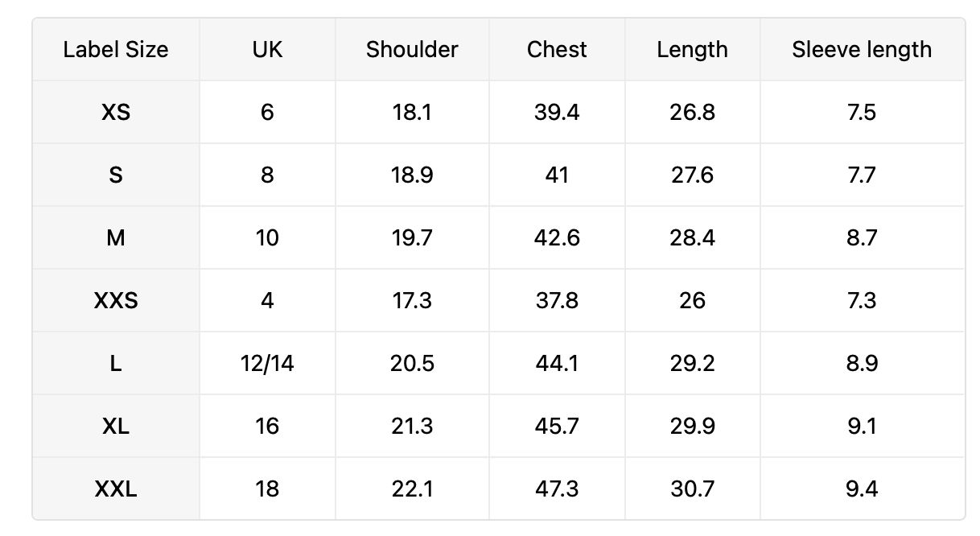
Task: Click the M label size cell
Action: (116, 237)
